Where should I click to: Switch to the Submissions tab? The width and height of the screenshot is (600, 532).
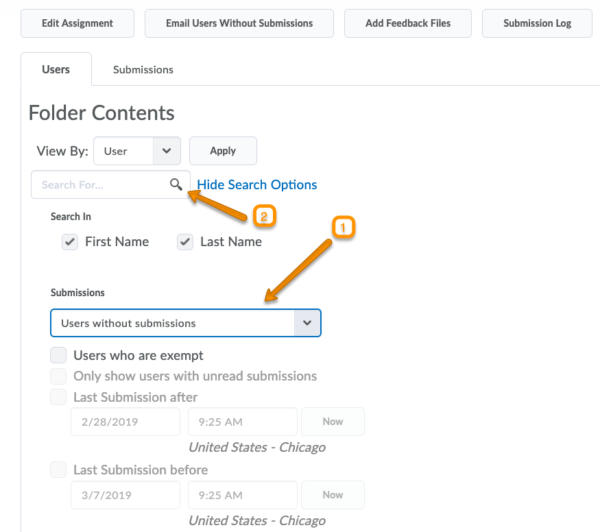point(143,70)
